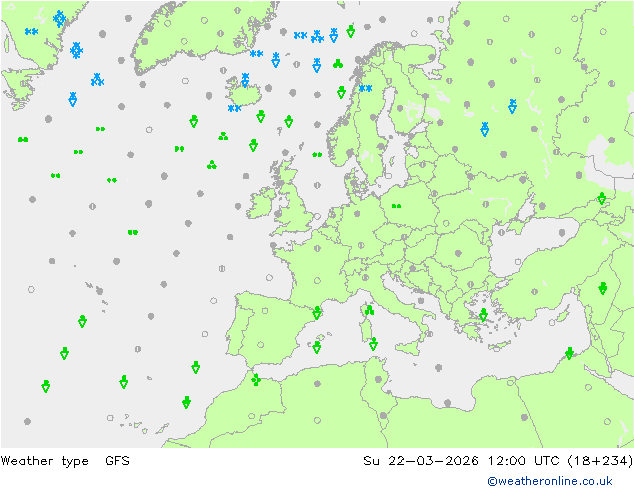This screenshot has height=490, width=634.
Task: Click green shower symbol near Balearic Islands
Action: (x=317, y=347)
